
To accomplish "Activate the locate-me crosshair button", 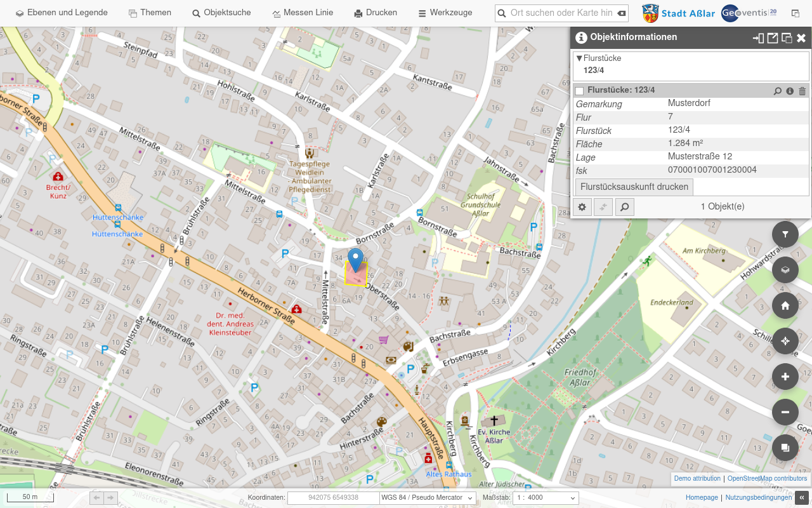I will [x=785, y=341].
